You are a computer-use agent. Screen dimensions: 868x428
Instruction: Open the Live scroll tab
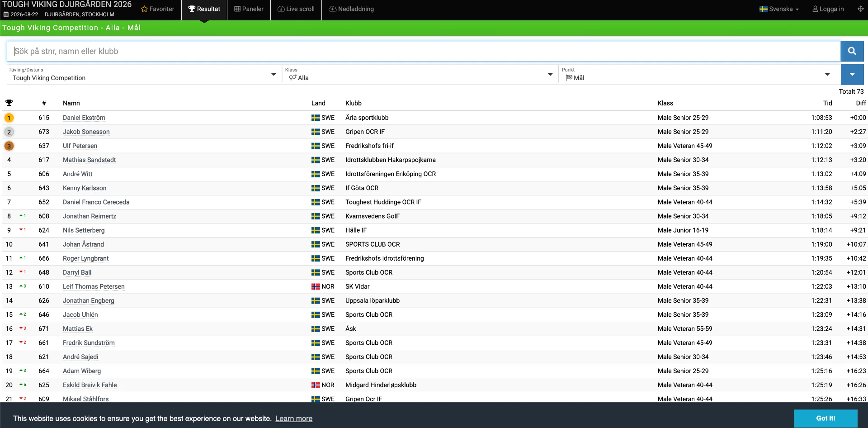click(296, 9)
